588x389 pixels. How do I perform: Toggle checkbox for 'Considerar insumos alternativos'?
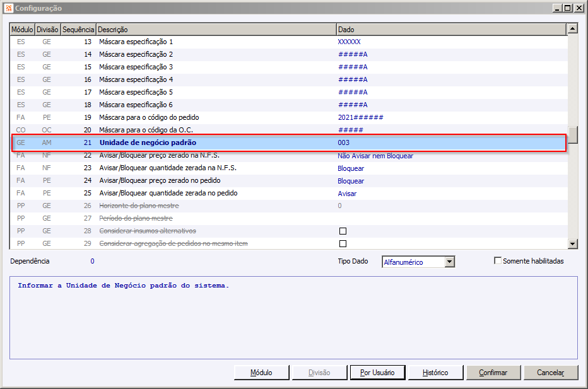pyautogui.click(x=343, y=231)
